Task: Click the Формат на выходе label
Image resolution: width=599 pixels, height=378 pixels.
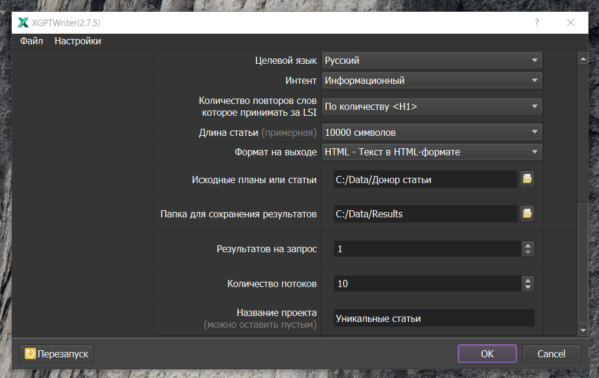Action: point(275,152)
